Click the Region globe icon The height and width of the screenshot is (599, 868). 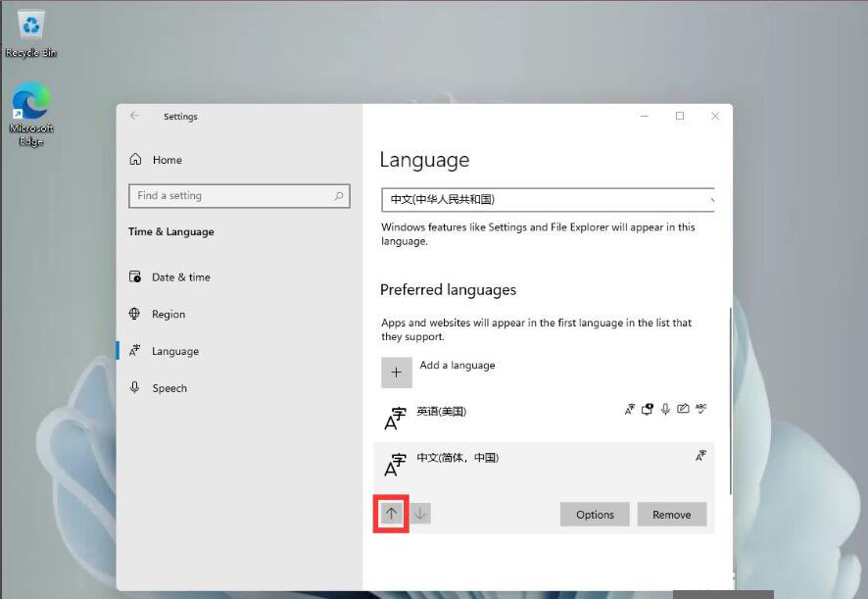tap(134, 314)
